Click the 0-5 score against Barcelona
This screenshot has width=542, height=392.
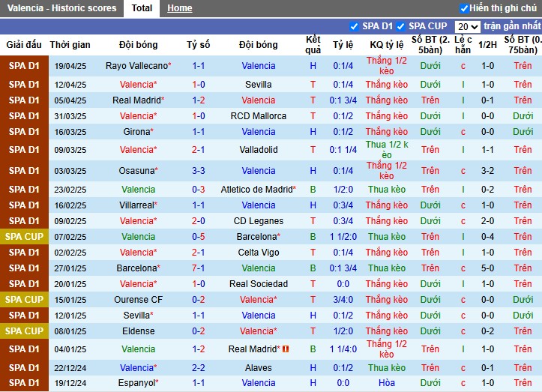(199, 236)
